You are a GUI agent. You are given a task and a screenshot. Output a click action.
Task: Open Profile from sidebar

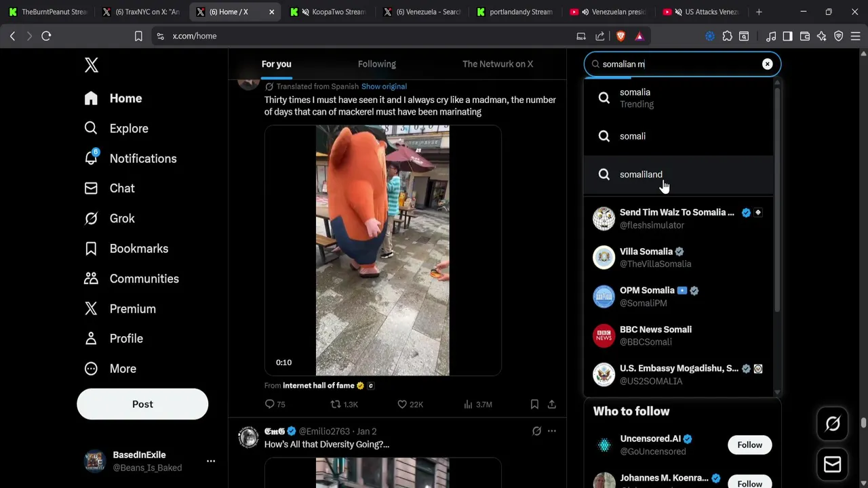tap(113, 338)
